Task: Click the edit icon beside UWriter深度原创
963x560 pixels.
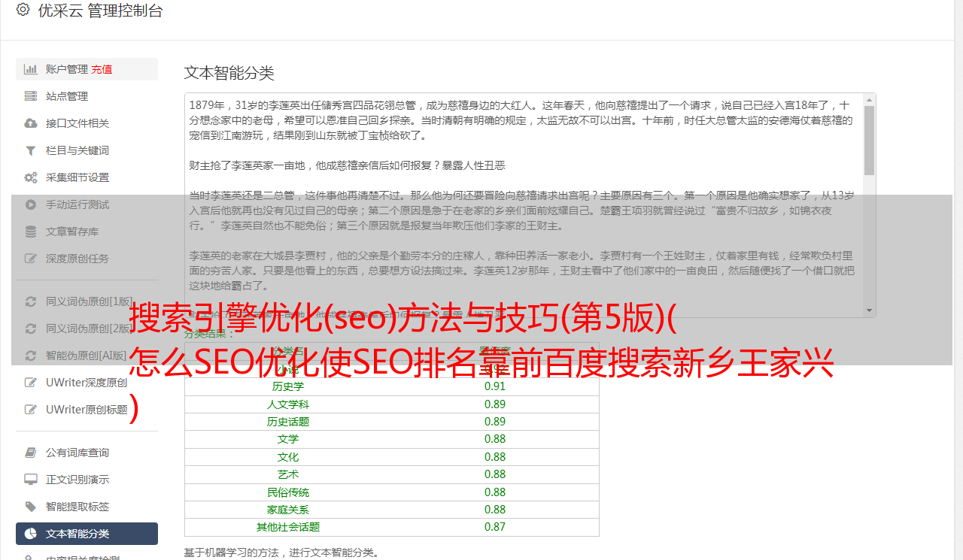Action: [x=31, y=383]
